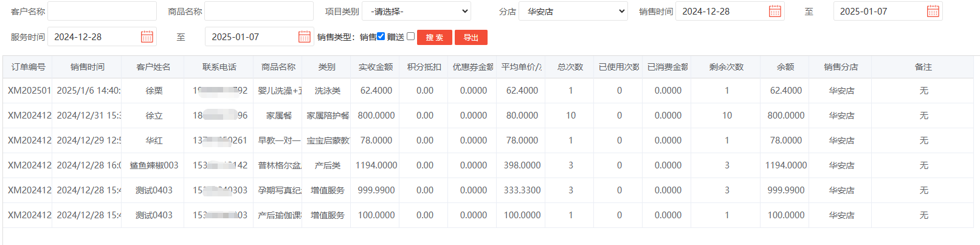The width and height of the screenshot is (980, 245).
Task: Click category 产后类
Action: point(328,165)
